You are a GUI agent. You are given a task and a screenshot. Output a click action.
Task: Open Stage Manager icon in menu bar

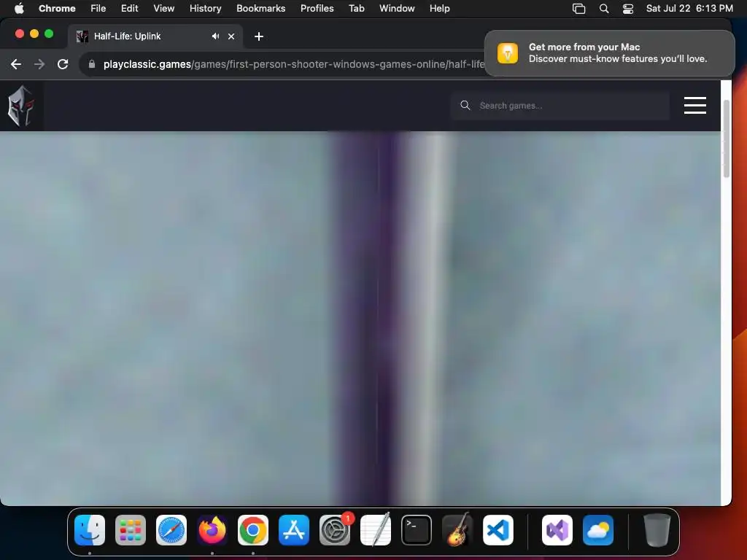[578, 9]
